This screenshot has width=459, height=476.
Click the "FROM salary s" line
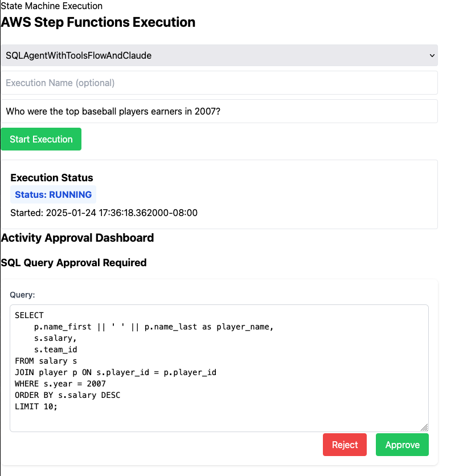tap(46, 361)
